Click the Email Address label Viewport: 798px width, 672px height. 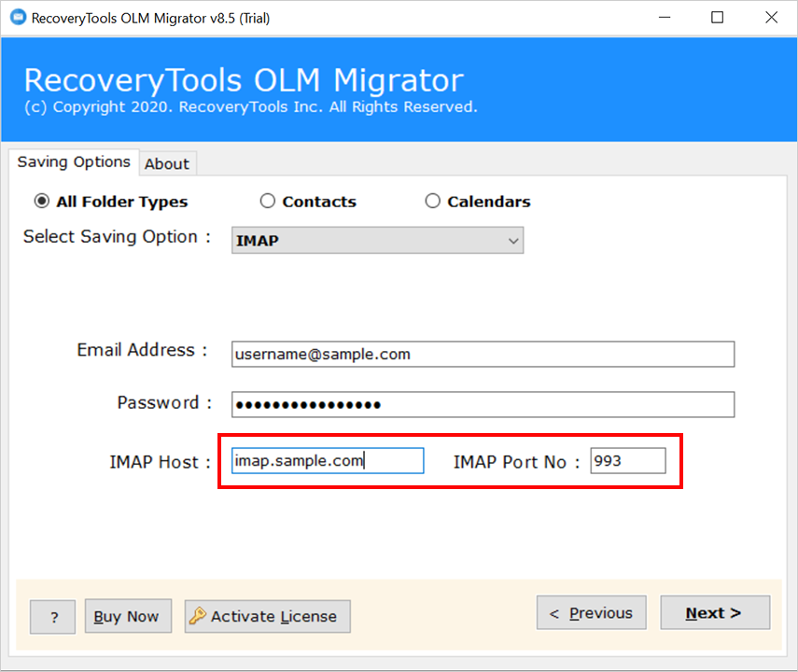point(142,350)
